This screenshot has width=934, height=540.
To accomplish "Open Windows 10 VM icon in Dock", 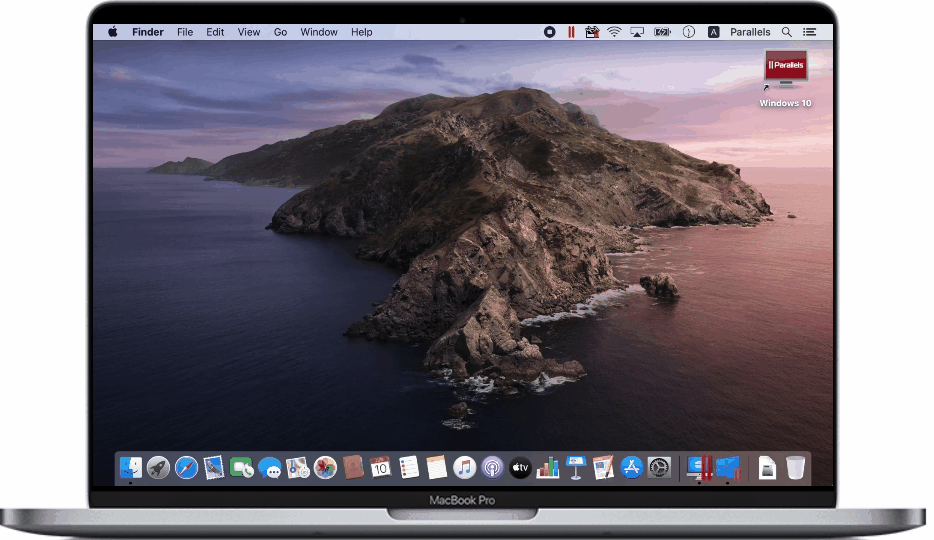I will click(x=728, y=468).
